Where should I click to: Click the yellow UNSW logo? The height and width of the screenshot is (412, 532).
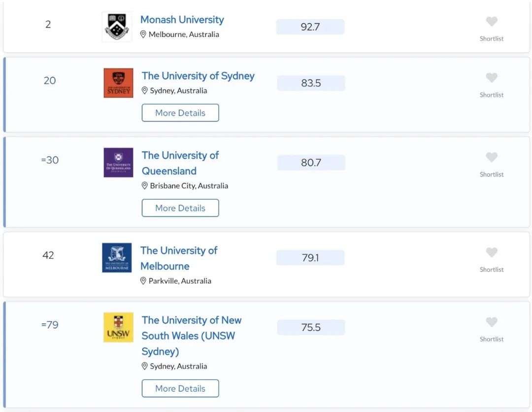coord(118,327)
